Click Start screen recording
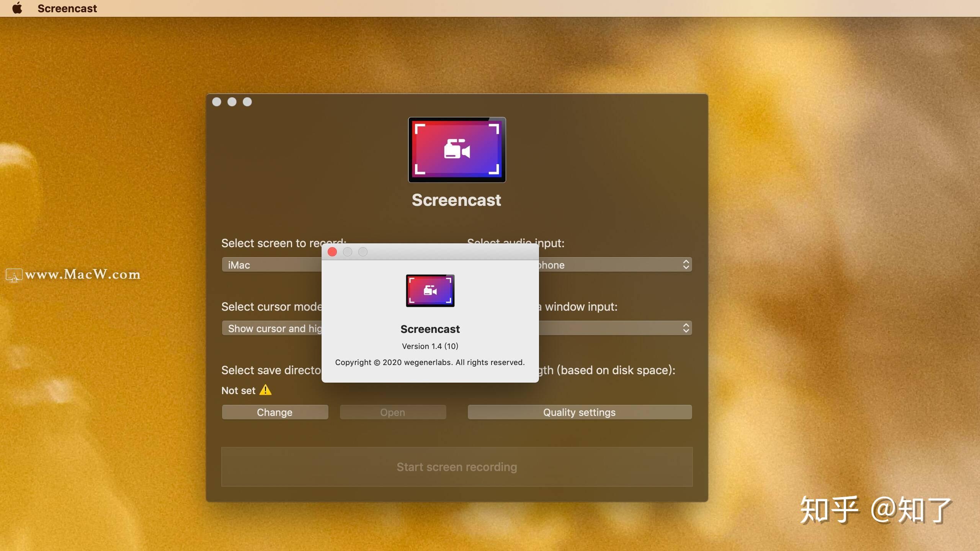 click(457, 467)
